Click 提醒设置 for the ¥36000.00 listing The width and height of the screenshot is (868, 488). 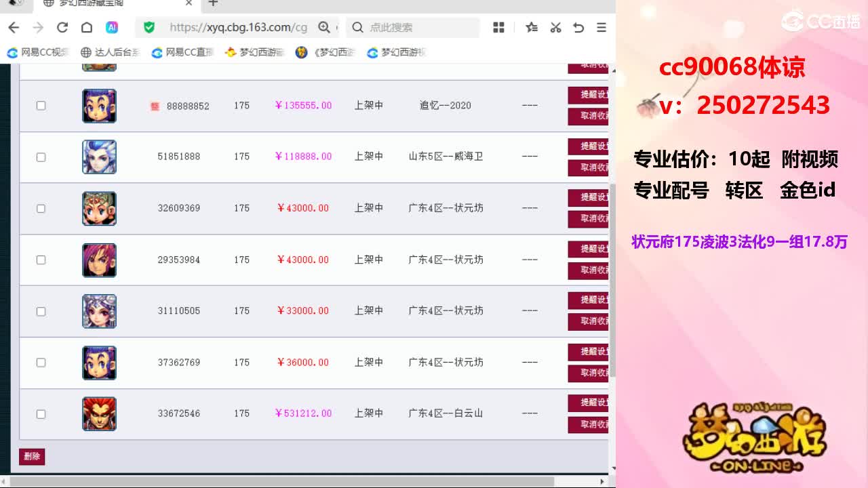[588, 352]
